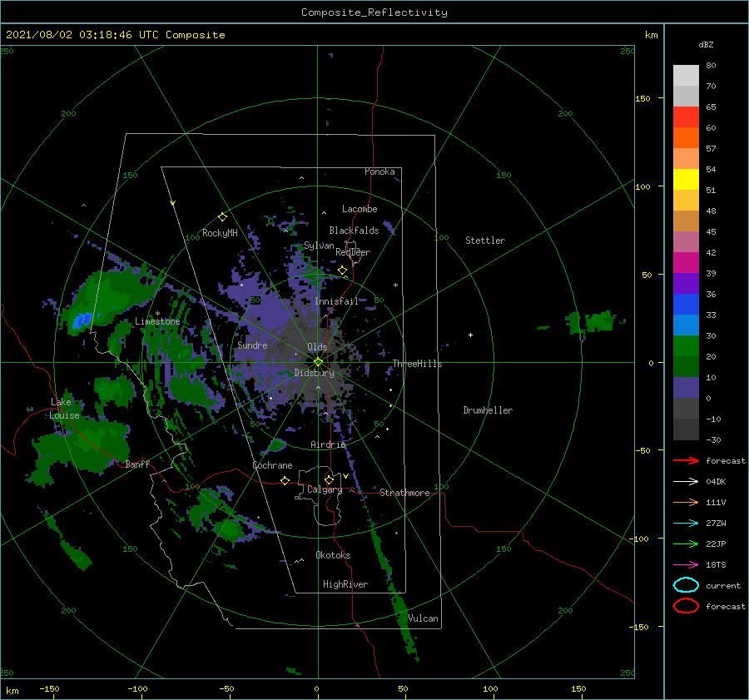
Task: Click the Lacombe city label
Action: pos(360,209)
